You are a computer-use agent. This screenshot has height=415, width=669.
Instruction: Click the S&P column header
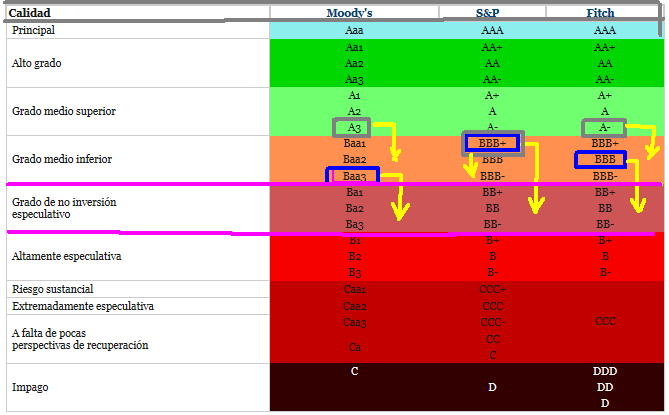tap(492, 13)
